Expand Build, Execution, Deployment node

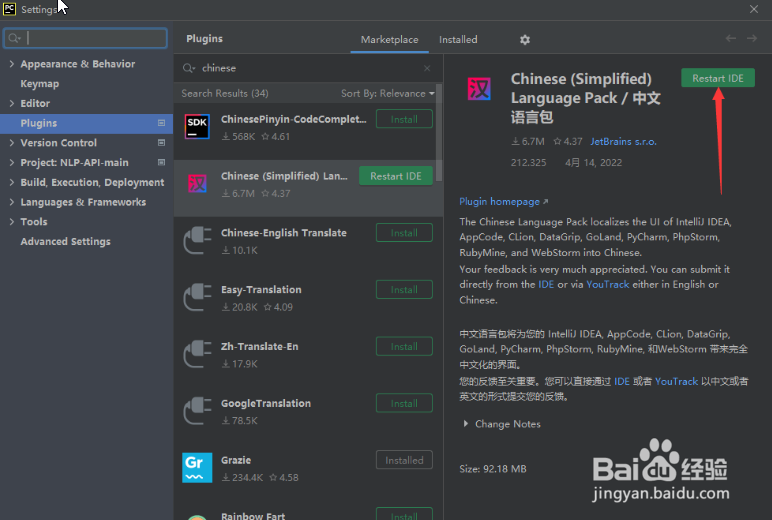point(11,182)
